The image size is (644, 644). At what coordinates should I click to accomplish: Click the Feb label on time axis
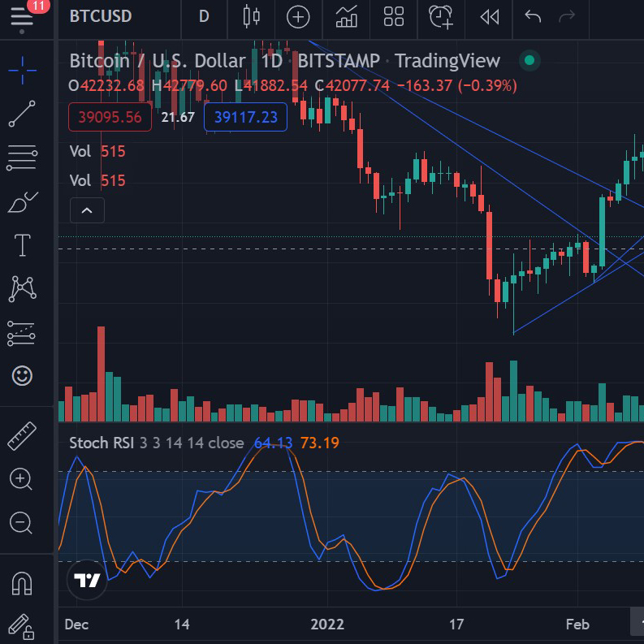(x=577, y=625)
